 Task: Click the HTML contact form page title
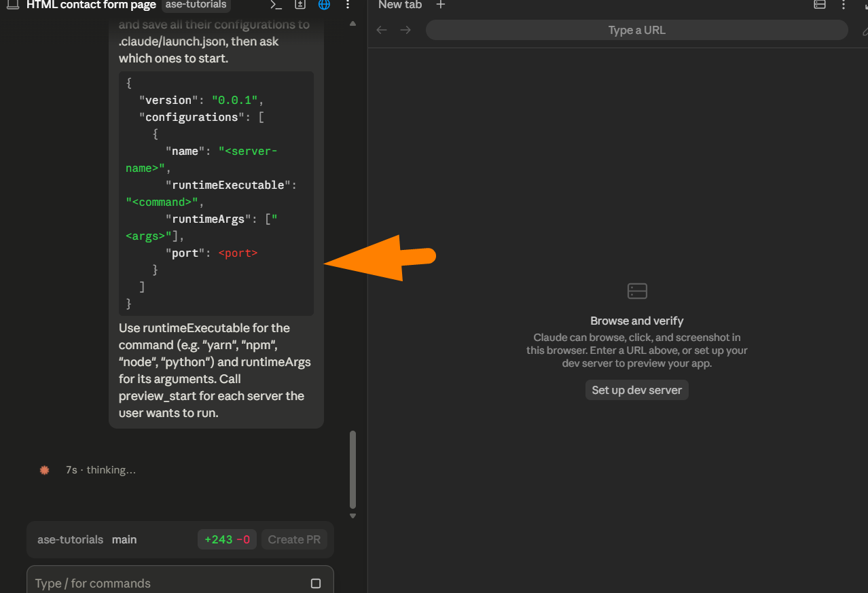[x=91, y=5]
